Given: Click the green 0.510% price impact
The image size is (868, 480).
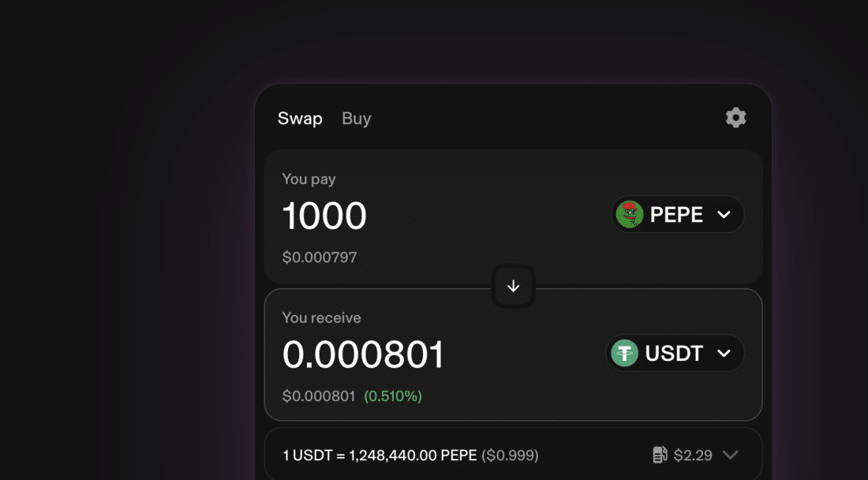Looking at the screenshot, I should [393, 396].
